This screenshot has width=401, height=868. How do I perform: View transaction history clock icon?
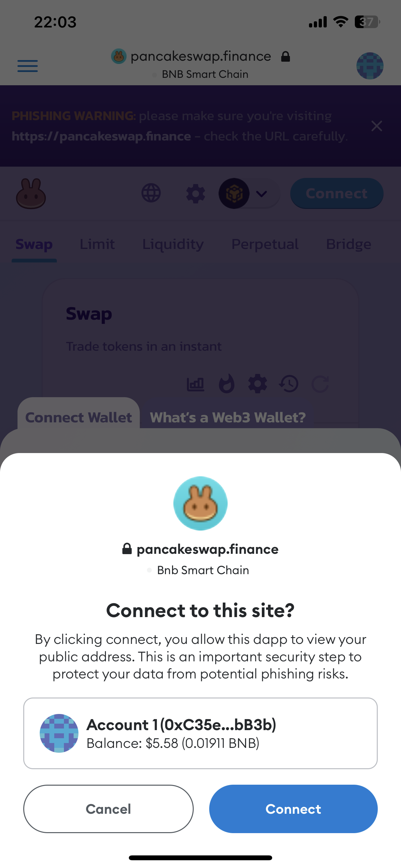pos(289,384)
